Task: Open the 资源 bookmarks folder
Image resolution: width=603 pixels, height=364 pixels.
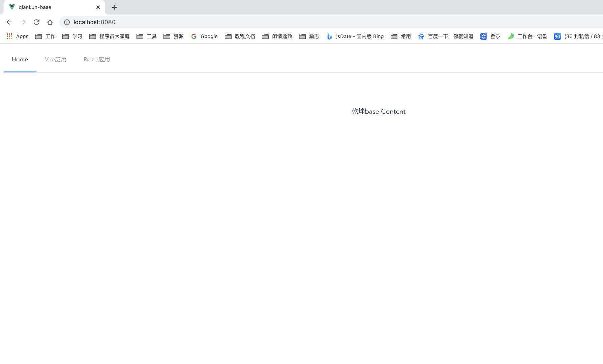Action: pos(173,36)
